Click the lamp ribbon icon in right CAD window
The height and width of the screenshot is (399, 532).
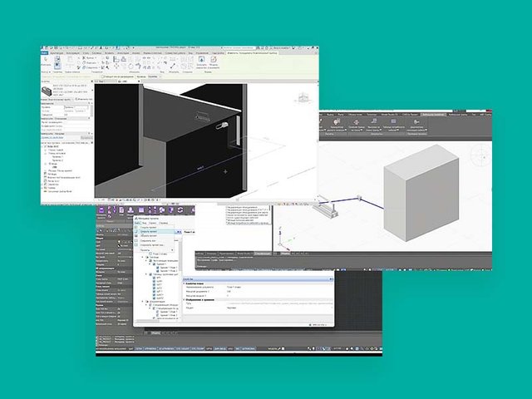click(337, 121)
